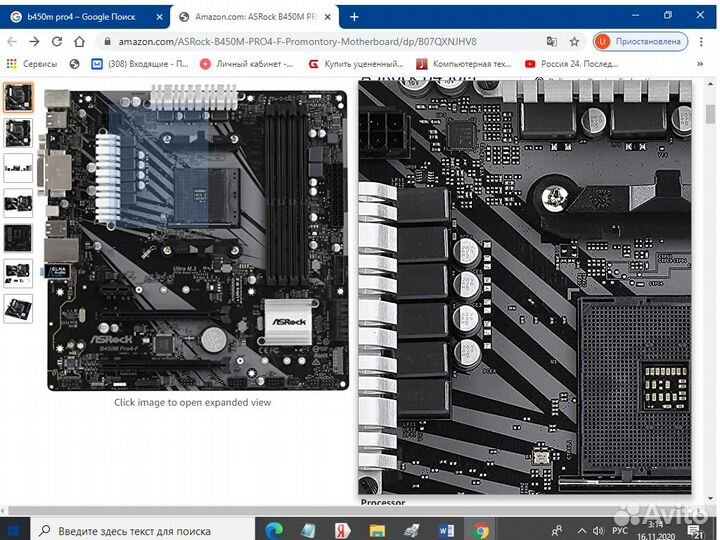Open the notepad-like app in the taskbar

pos(308,530)
